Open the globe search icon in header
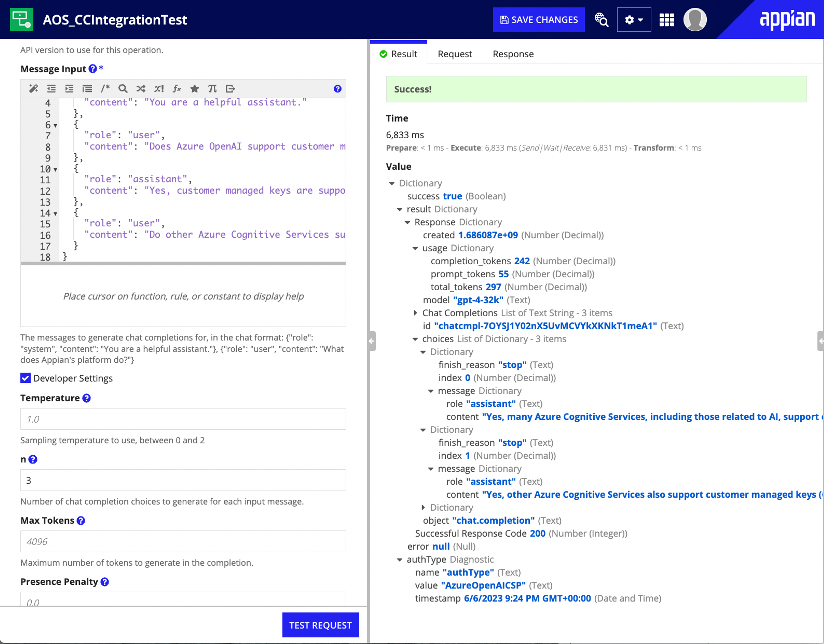Viewport: 824px width, 644px height. point(601,20)
